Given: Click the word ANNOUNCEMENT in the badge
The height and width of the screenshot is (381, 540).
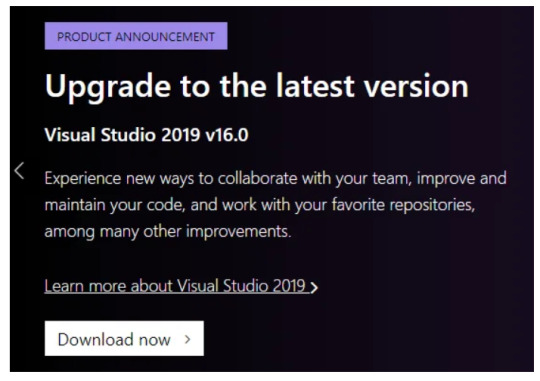Looking at the screenshot, I should (165, 37).
